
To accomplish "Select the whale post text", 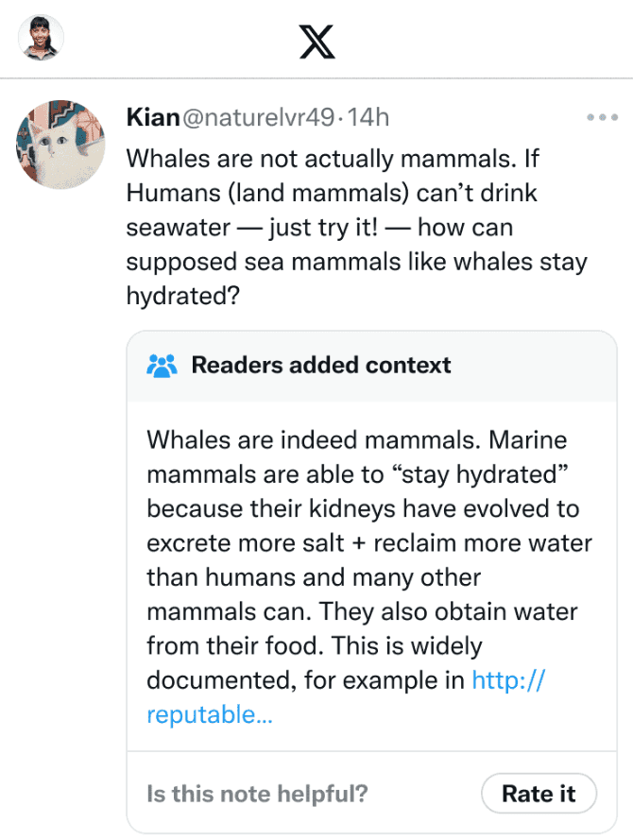I will pyautogui.click(x=331, y=227).
